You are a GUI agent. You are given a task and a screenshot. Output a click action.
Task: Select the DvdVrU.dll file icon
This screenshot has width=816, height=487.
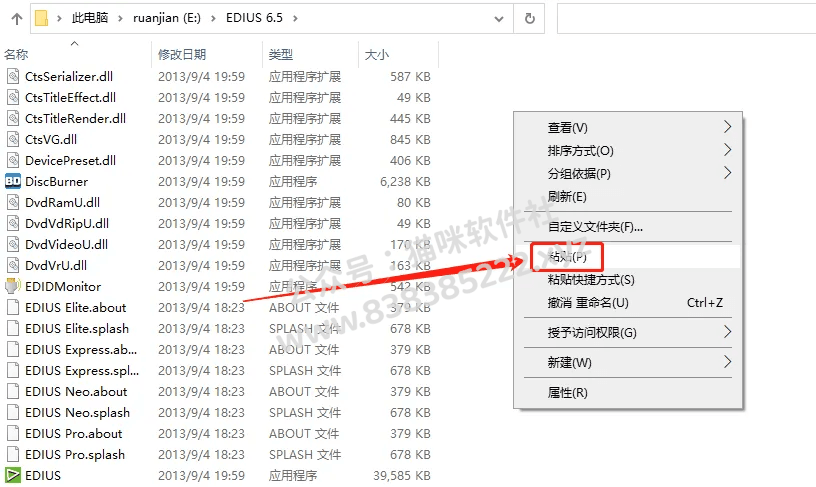[x=13, y=265]
